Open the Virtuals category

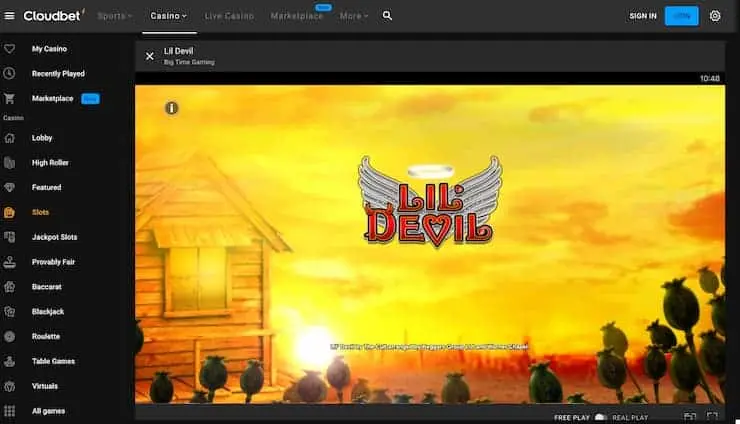click(45, 386)
